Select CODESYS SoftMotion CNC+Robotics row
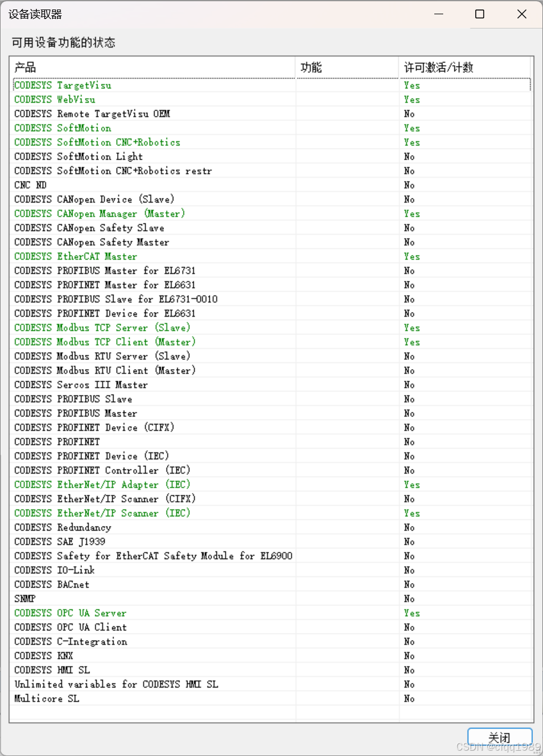Viewport: 543px width, 756px height. coord(271,142)
